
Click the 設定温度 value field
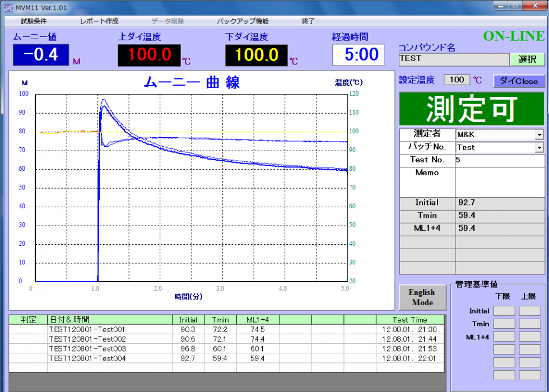click(x=457, y=80)
